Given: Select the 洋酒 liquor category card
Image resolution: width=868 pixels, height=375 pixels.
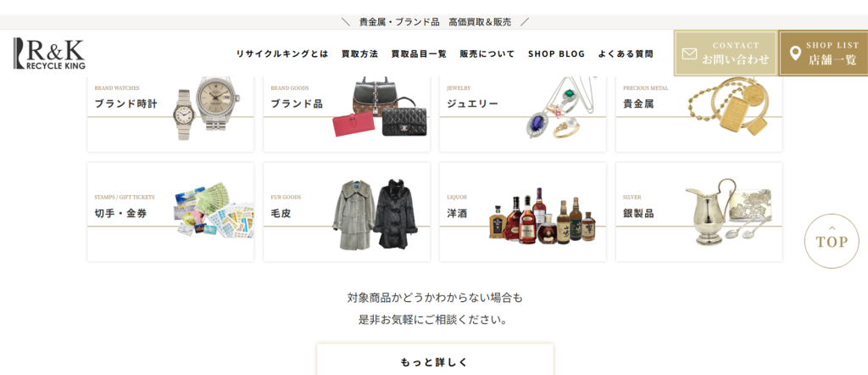Looking at the screenshot, I should (522, 211).
